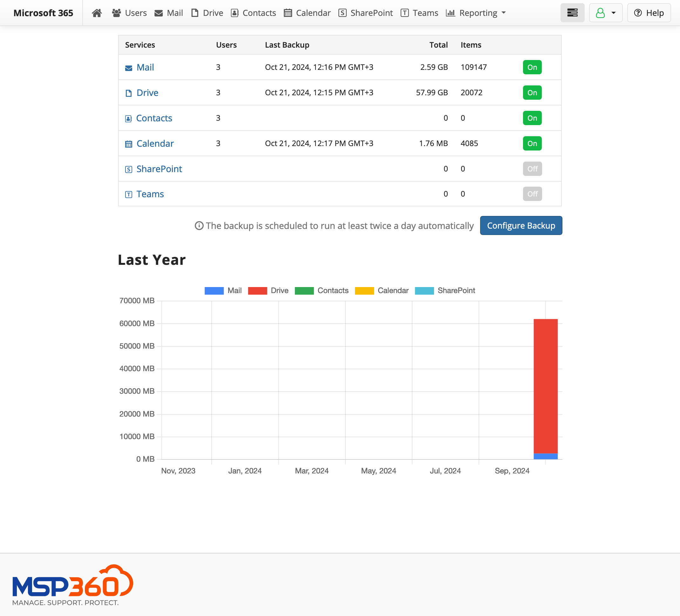The height and width of the screenshot is (616, 680).
Task: Click the user avatar icon in header
Action: [x=600, y=13]
